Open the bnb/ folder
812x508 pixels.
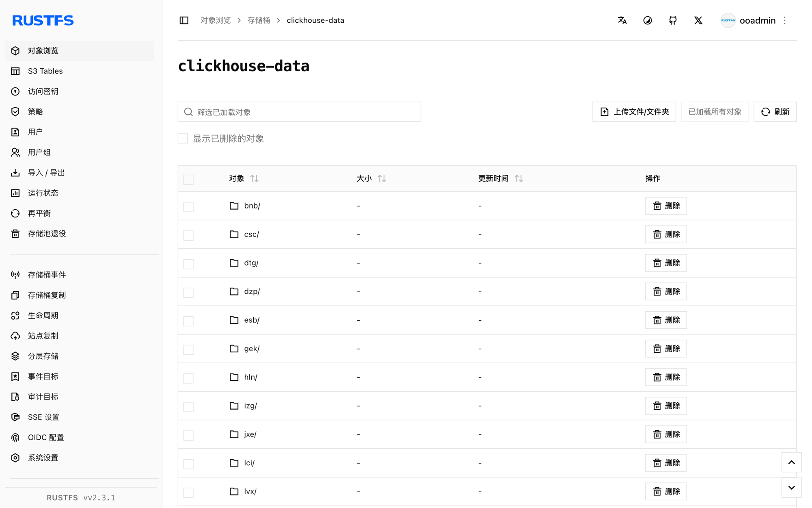[x=252, y=206]
